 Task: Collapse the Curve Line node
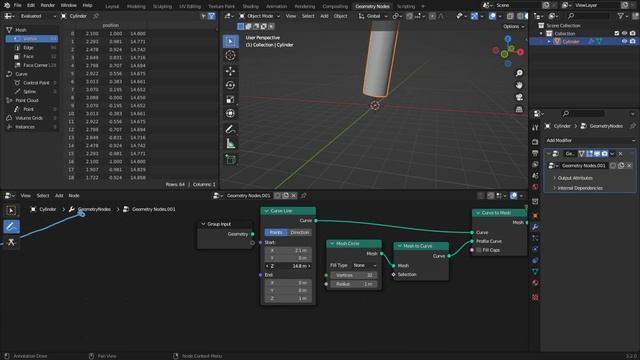[x=267, y=211]
